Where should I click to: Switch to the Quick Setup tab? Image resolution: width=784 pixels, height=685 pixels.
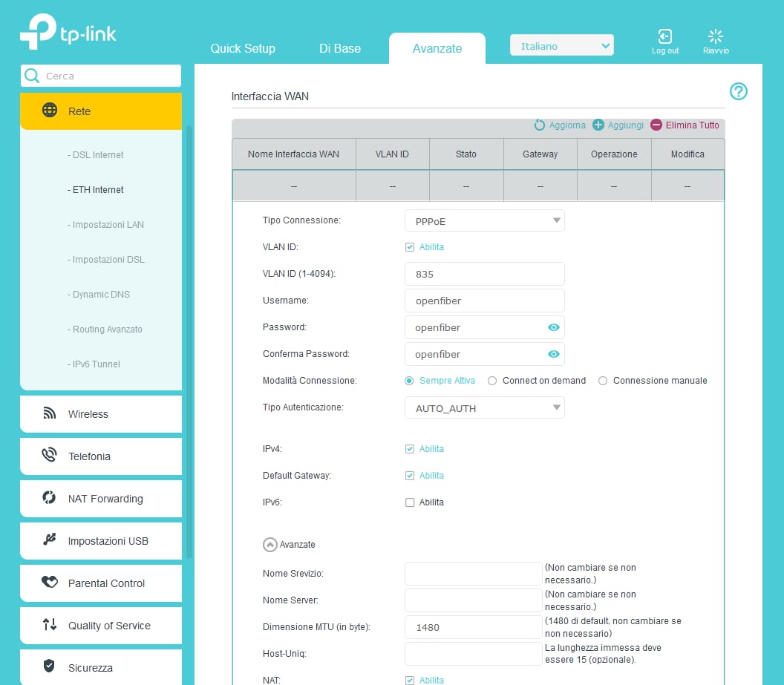click(243, 48)
